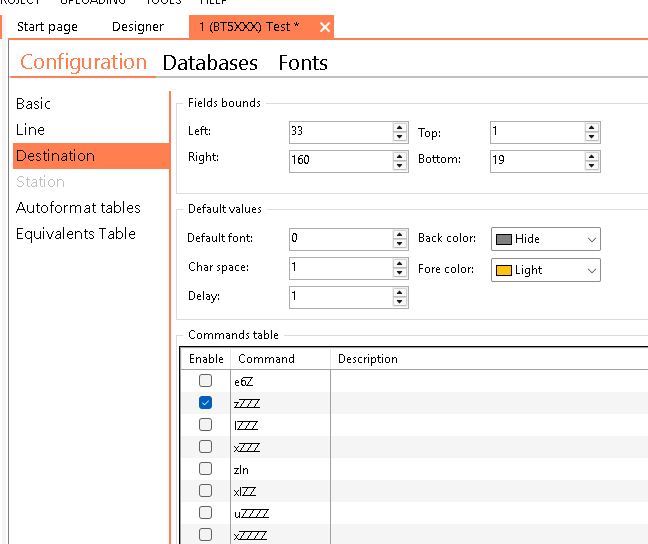Click the Right bounds input field

point(341,161)
